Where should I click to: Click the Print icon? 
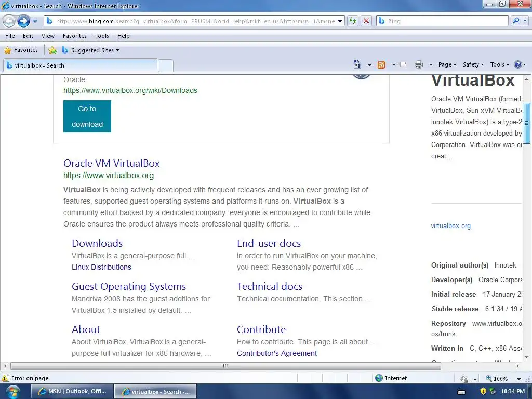[419, 64]
